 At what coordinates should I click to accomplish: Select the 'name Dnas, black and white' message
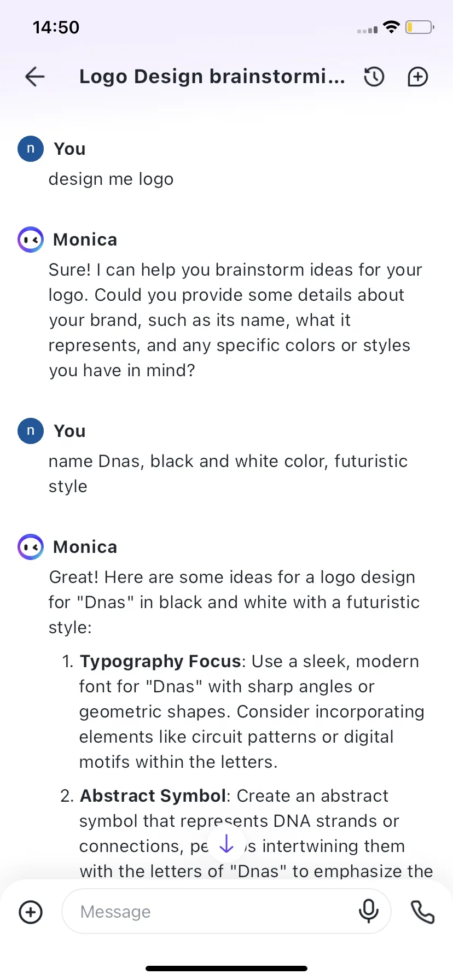click(x=228, y=474)
